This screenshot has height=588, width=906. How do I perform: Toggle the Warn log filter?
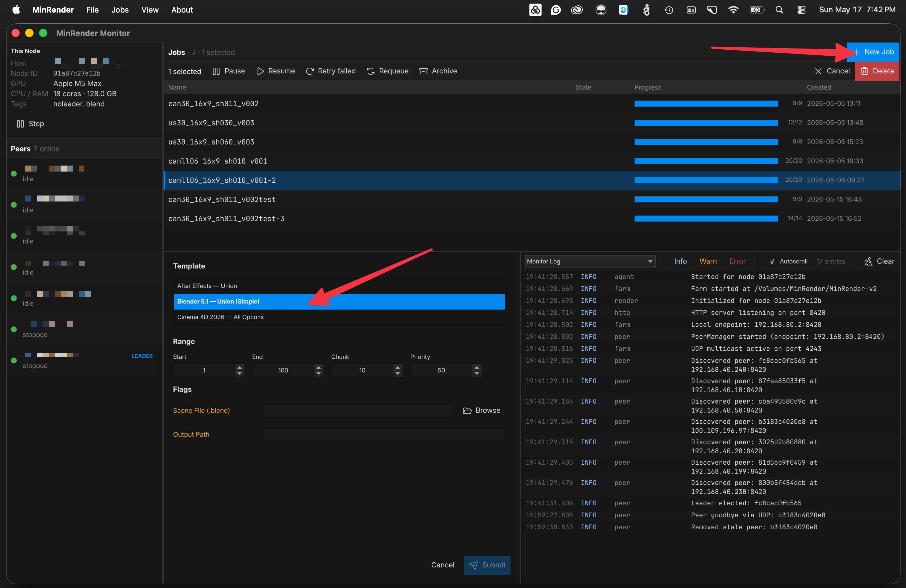click(708, 261)
